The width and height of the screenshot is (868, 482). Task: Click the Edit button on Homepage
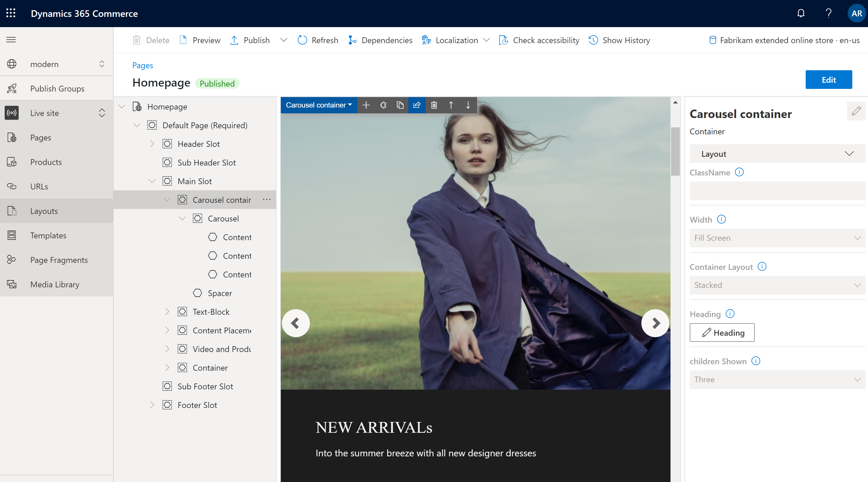[829, 80]
